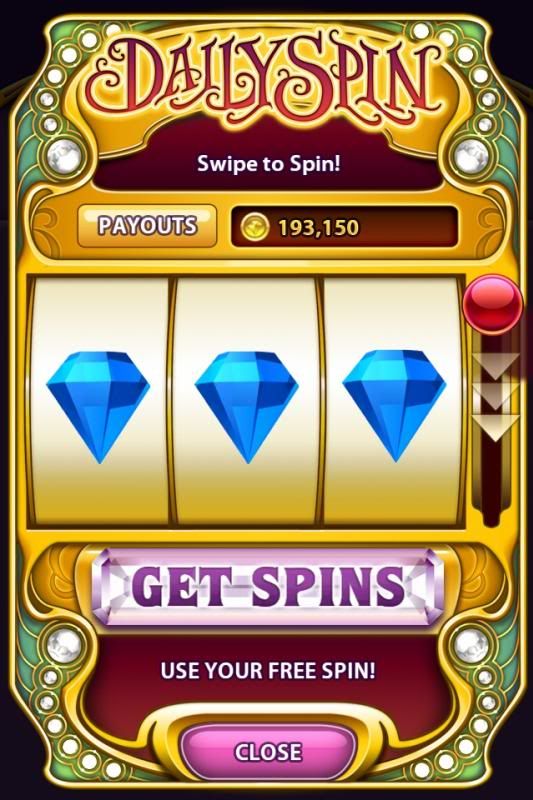
Task: Tap the blue diamond on middle reel
Action: point(247,407)
